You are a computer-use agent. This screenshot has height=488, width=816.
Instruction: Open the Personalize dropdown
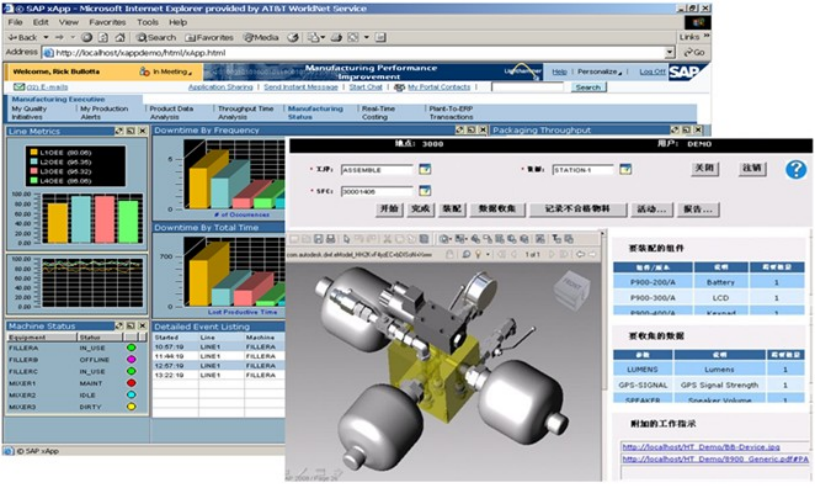(600, 72)
